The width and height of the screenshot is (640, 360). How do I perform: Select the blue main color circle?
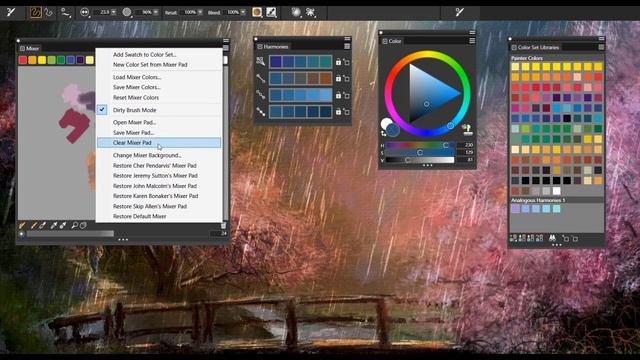393,130
